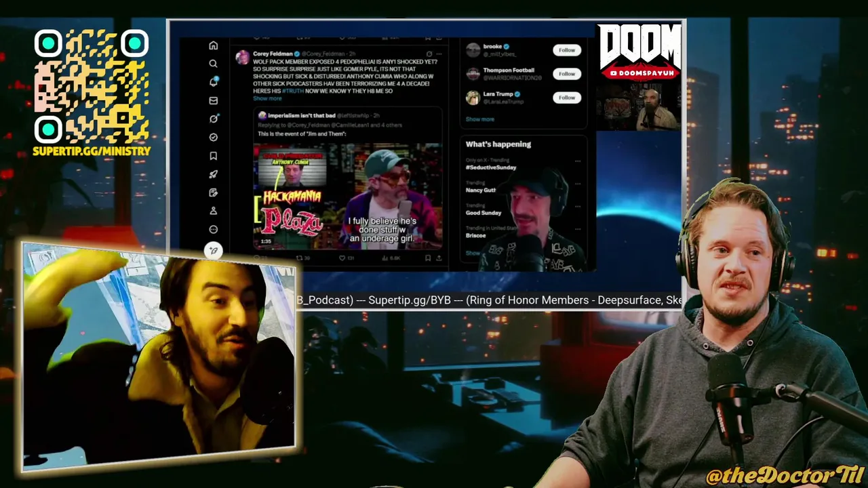Click the Corey Feldman profile avatar

pyautogui.click(x=242, y=57)
